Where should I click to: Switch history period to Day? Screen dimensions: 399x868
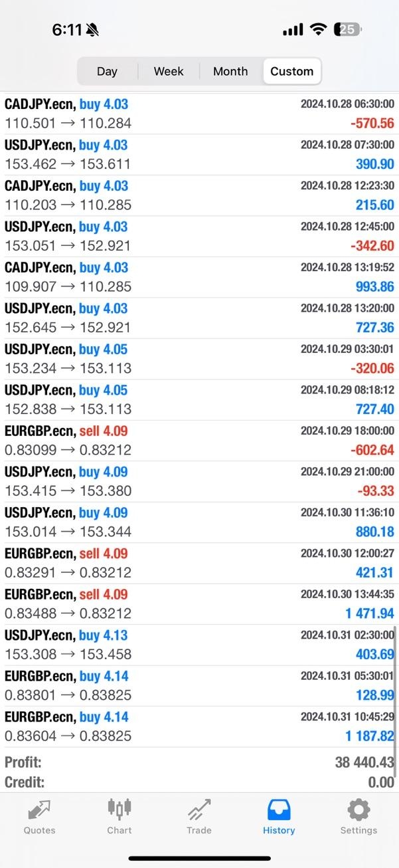pyautogui.click(x=107, y=71)
